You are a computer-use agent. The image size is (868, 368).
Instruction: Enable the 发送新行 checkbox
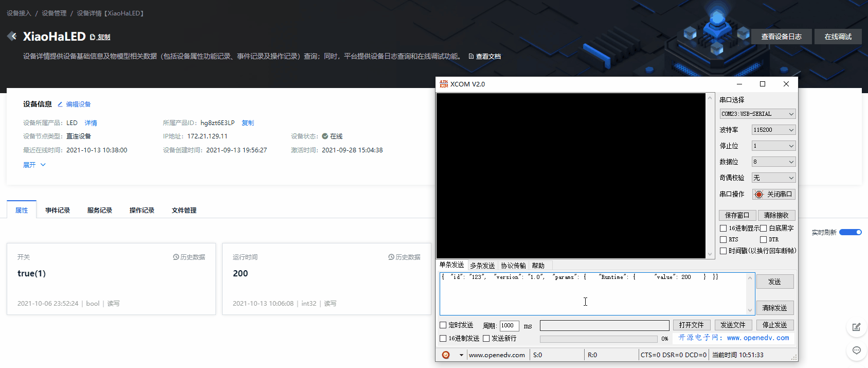click(486, 338)
